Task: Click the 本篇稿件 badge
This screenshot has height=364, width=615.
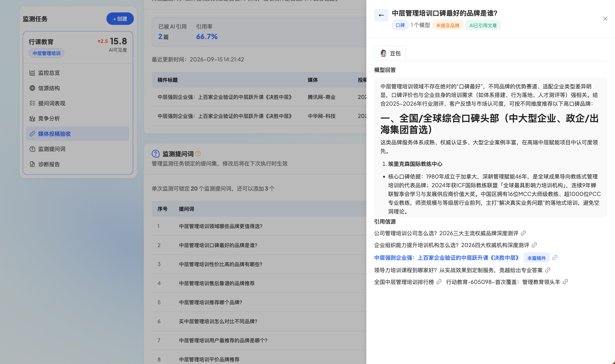Action: click(537, 258)
